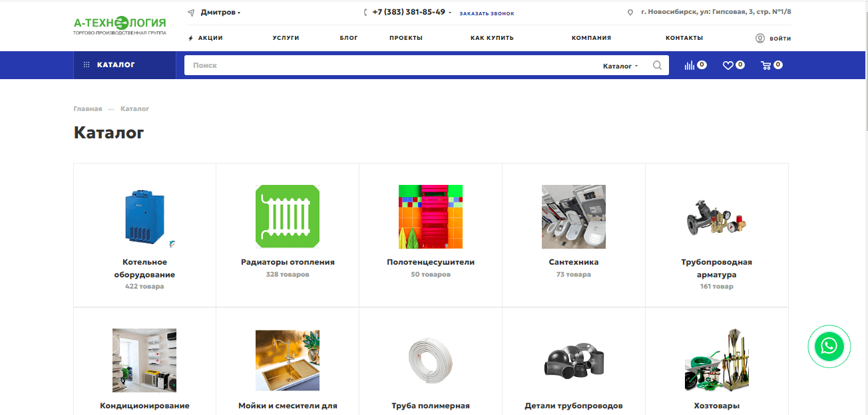Viewport: 868px width, 415px height.
Task: Click the 50 товаров count
Action: click(x=431, y=274)
